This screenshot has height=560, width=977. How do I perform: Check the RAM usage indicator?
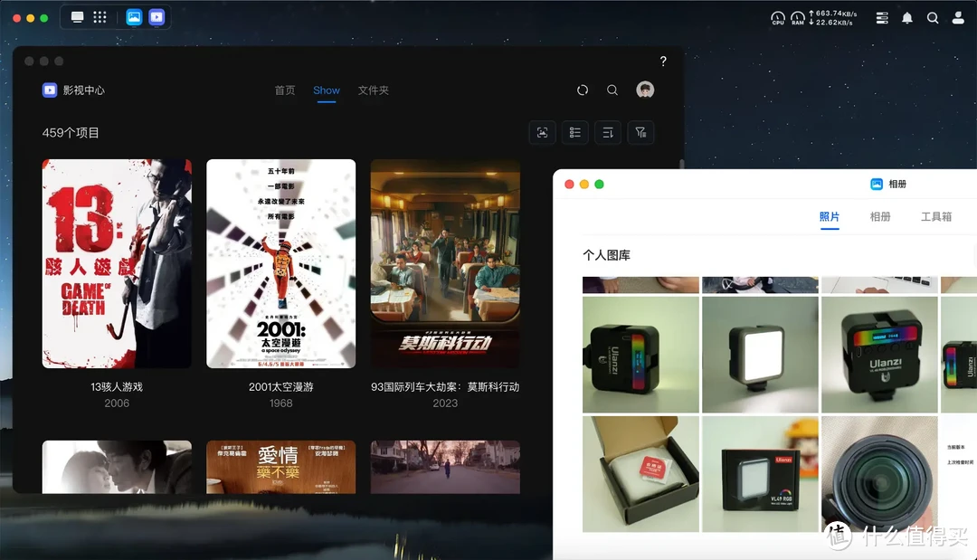(798, 18)
